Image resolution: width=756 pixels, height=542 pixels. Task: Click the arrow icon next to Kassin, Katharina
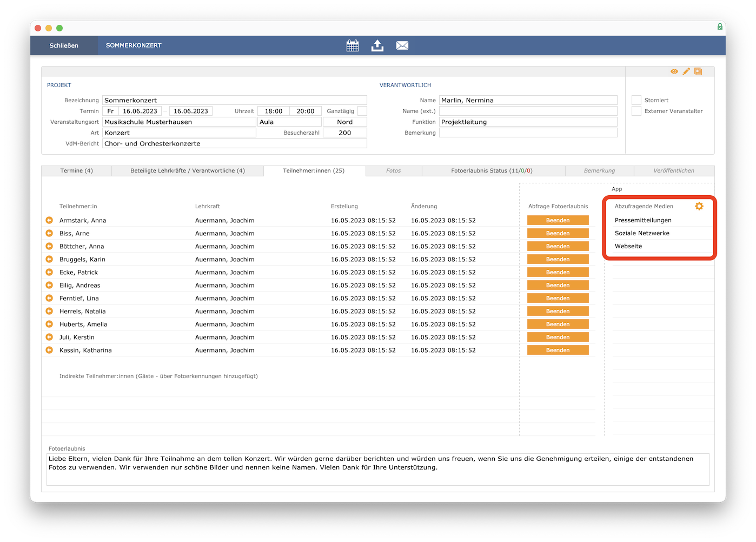coord(49,350)
